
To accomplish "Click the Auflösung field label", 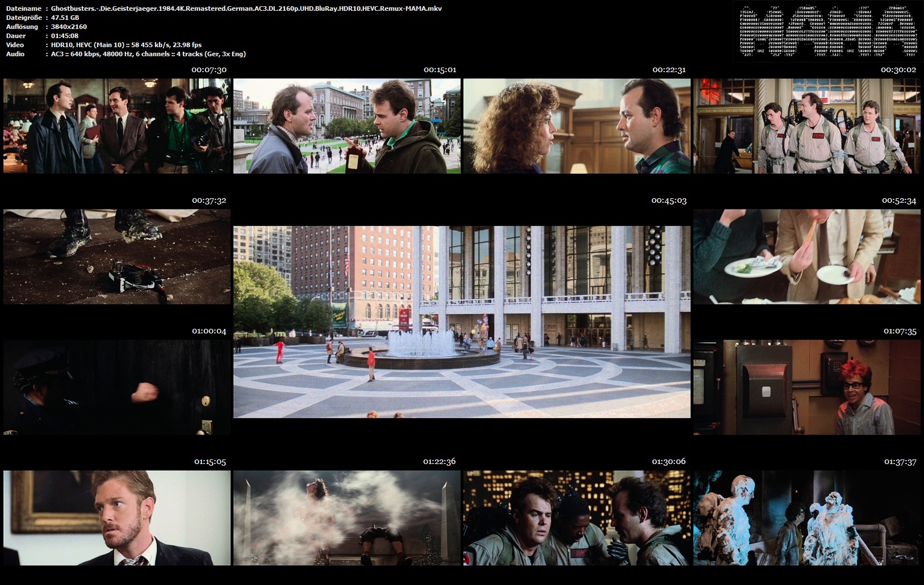I will [x=22, y=27].
